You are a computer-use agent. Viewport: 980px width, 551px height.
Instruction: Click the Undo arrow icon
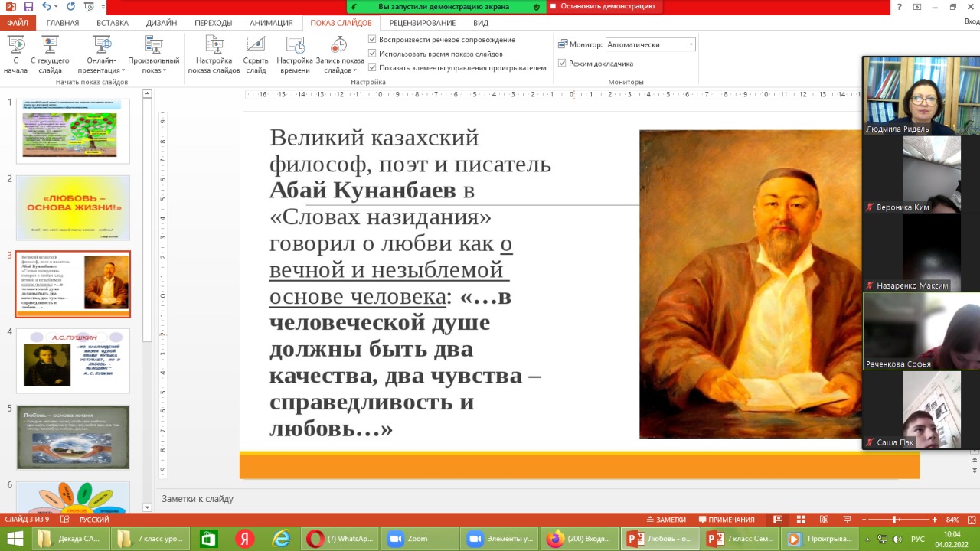pos(47,7)
